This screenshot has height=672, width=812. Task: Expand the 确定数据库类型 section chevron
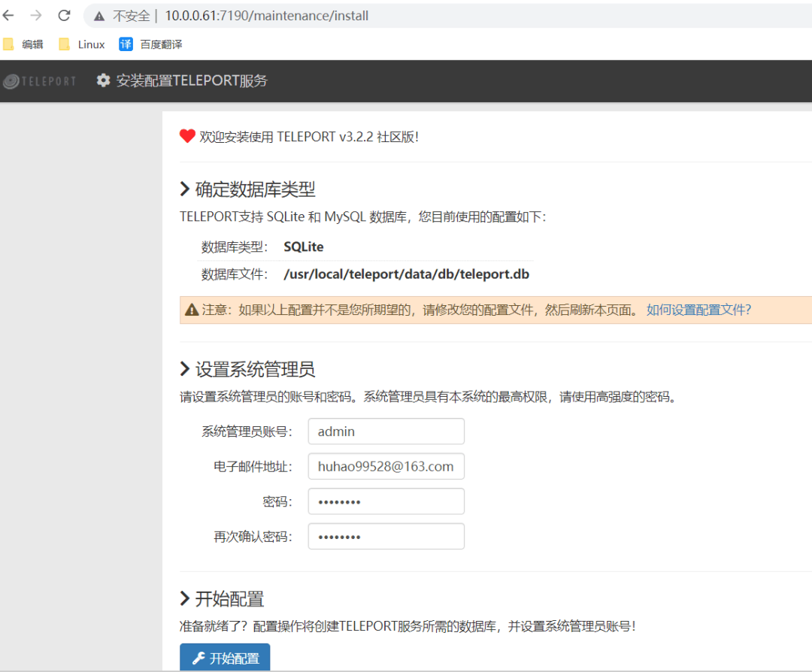[184, 189]
